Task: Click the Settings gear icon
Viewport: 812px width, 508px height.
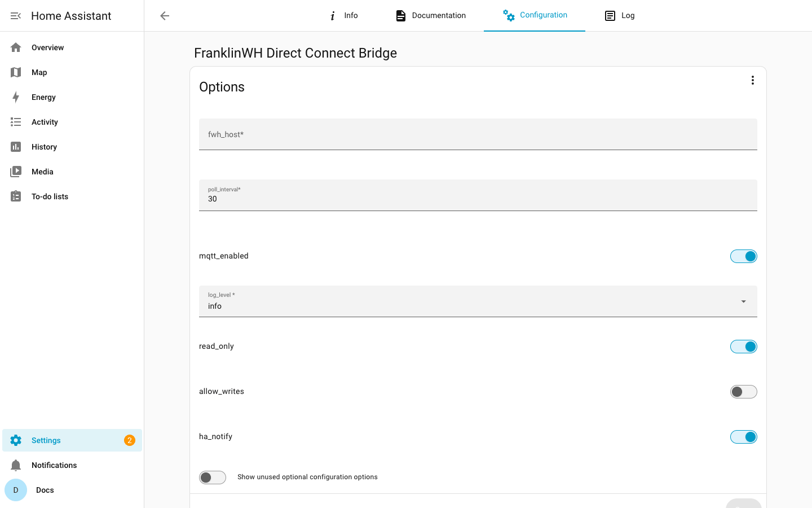Action: 16,440
